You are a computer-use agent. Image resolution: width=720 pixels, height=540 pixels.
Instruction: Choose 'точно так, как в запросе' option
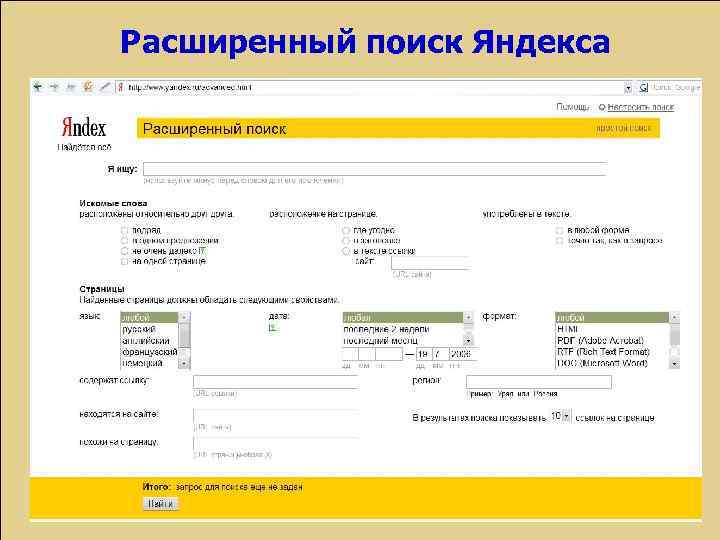point(559,241)
